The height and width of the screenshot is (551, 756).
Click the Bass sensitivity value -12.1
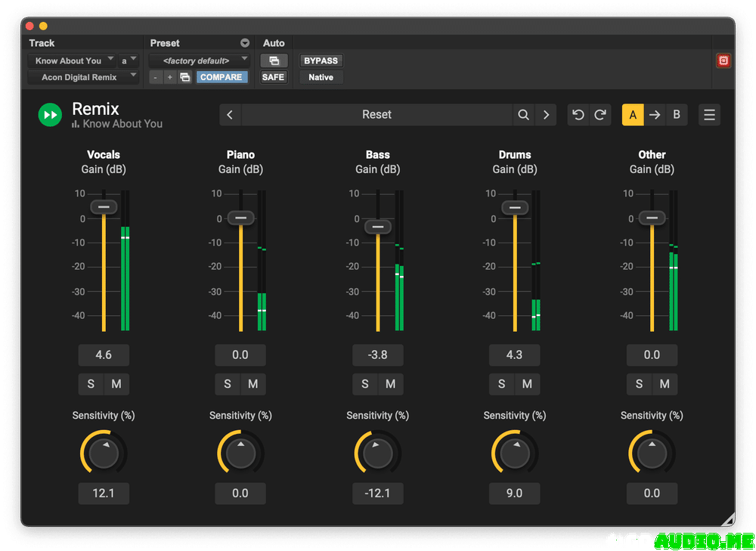click(x=377, y=494)
